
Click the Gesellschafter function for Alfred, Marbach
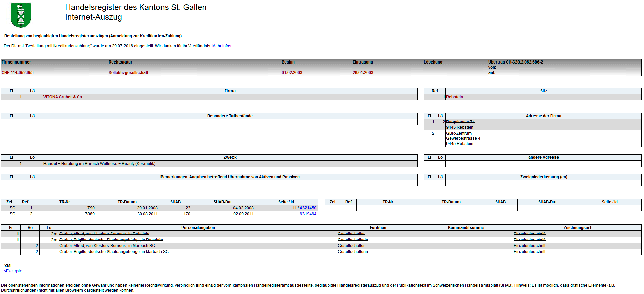click(x=351, y=246)
